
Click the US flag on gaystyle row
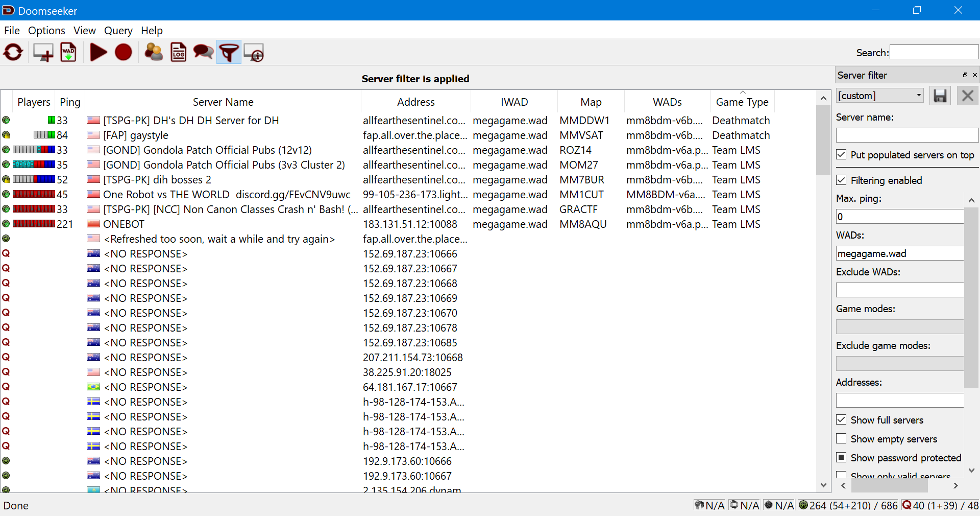pos(93,135)
